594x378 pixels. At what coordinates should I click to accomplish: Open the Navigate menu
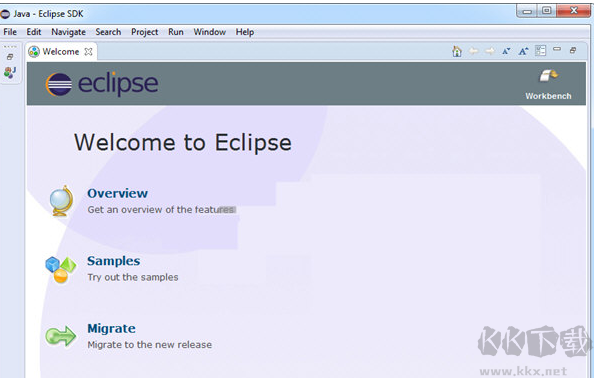[69, 32]
